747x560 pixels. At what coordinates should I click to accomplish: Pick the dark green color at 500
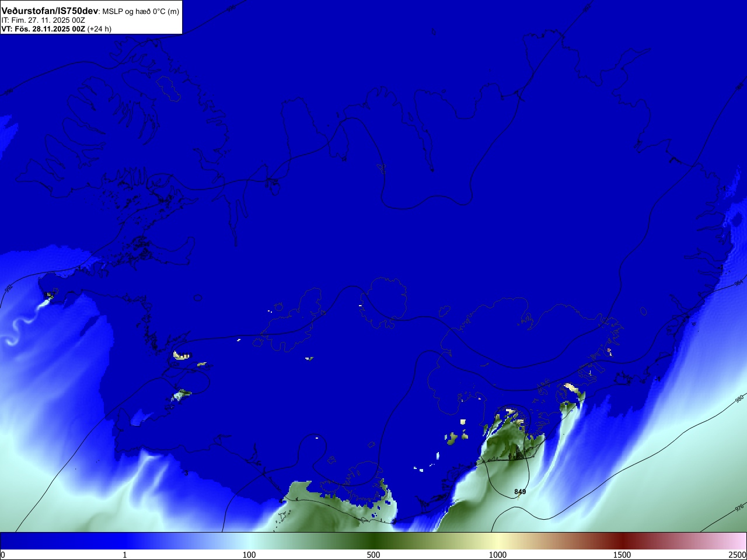click(373, 541)
